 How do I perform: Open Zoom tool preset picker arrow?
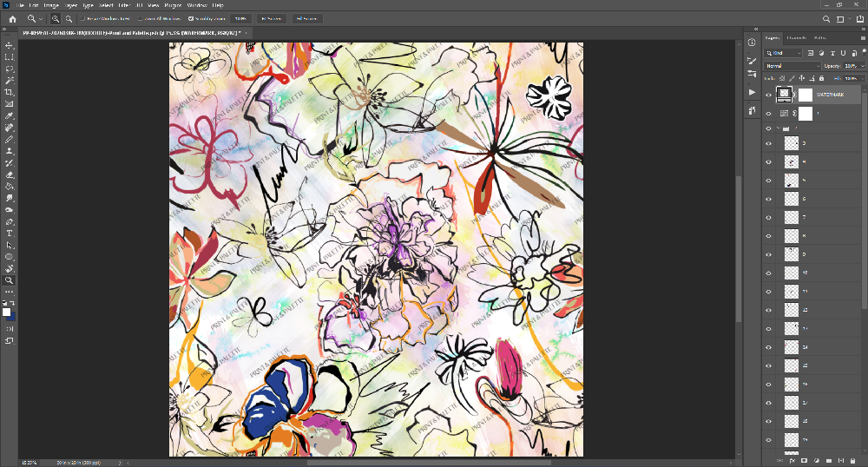tap(41, 19)
